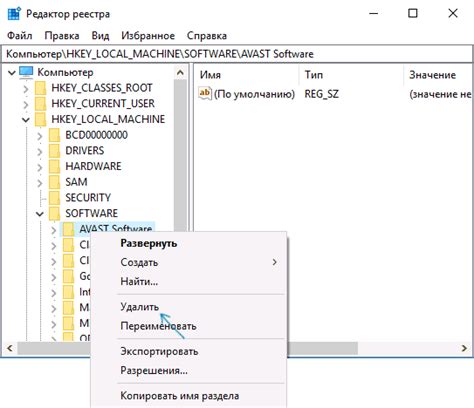Click the horizontal scroll right arrow
474x408 pixels.
click(x=464, y=348)
